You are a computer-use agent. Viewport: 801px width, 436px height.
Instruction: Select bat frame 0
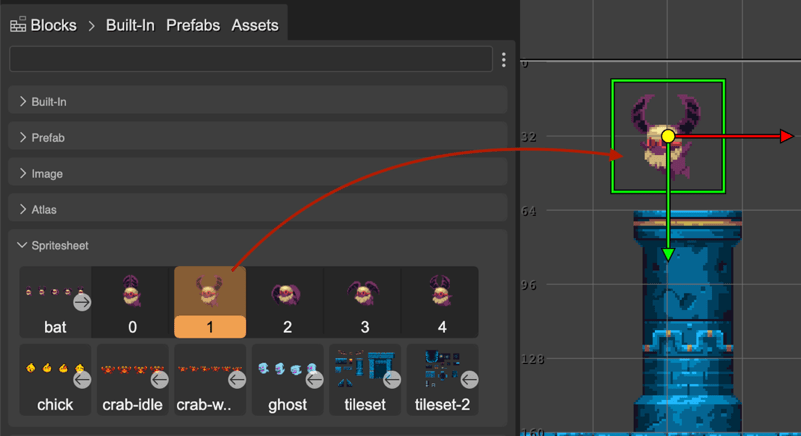click(x=132, y=302)
